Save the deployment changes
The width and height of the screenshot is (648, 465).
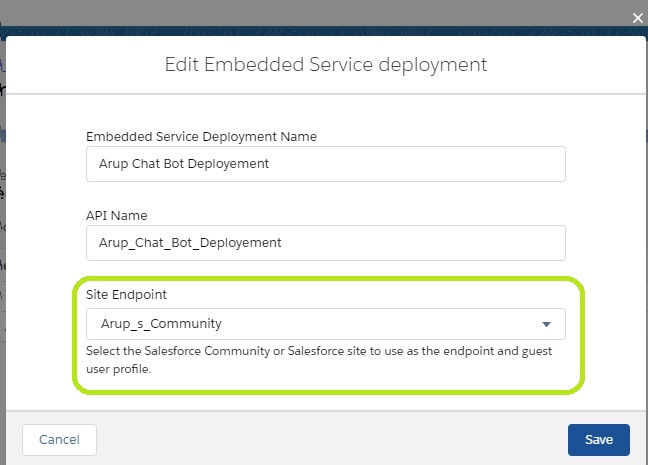(598, 439)
